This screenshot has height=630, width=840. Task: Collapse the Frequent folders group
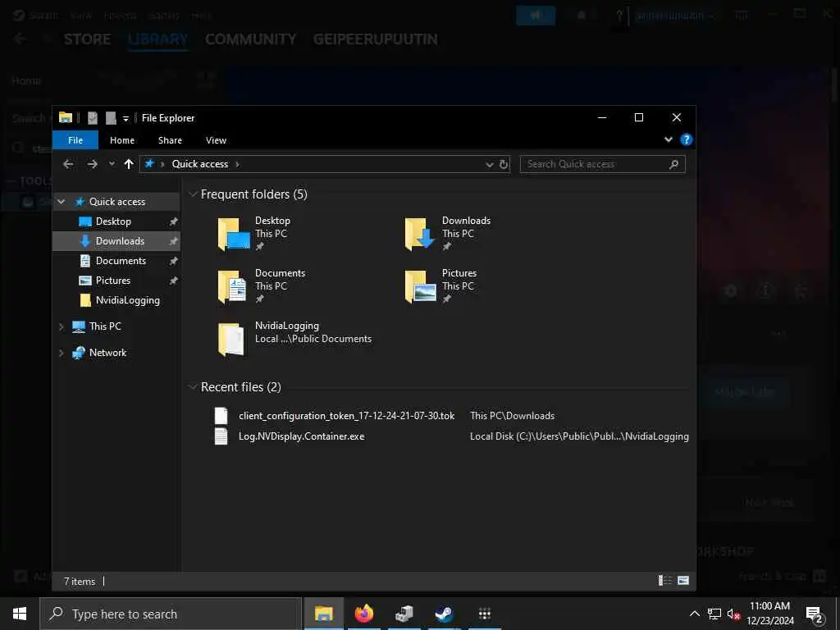(193, 194)
